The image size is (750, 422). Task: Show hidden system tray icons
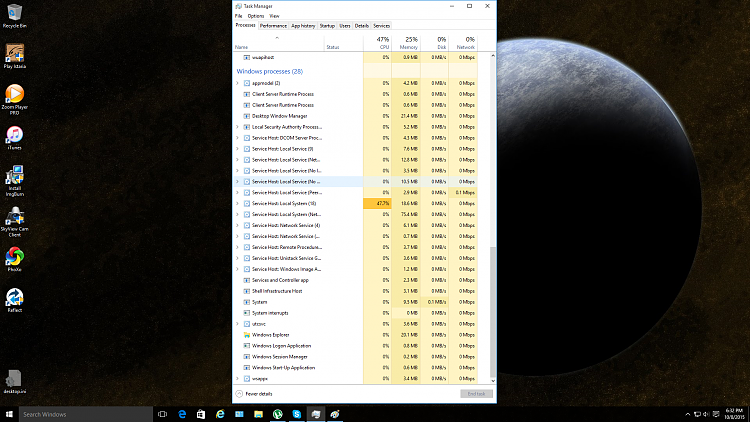click(687, 414)
